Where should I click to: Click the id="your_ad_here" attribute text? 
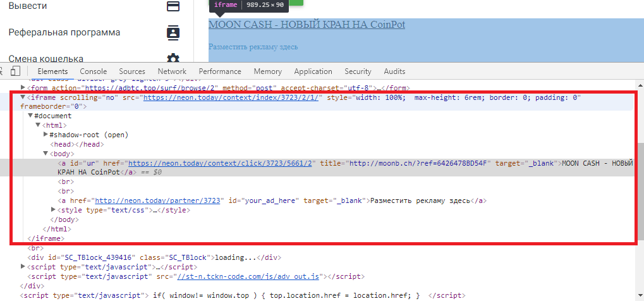click(x=264, y=200)
